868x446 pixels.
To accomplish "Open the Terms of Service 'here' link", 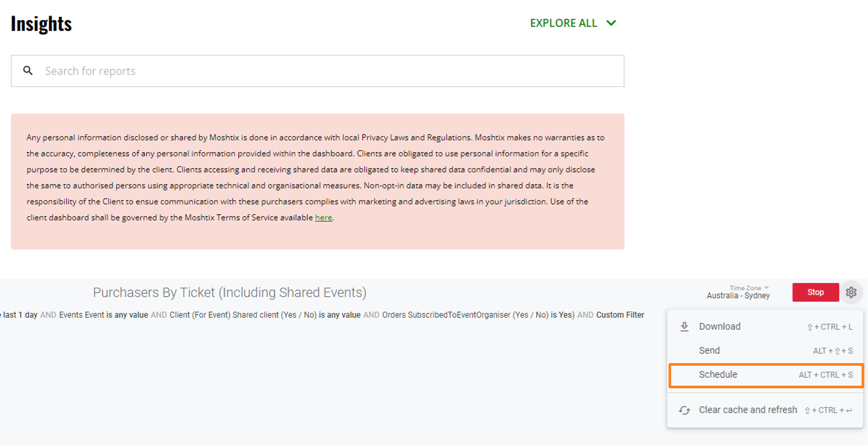I will 323,218.
